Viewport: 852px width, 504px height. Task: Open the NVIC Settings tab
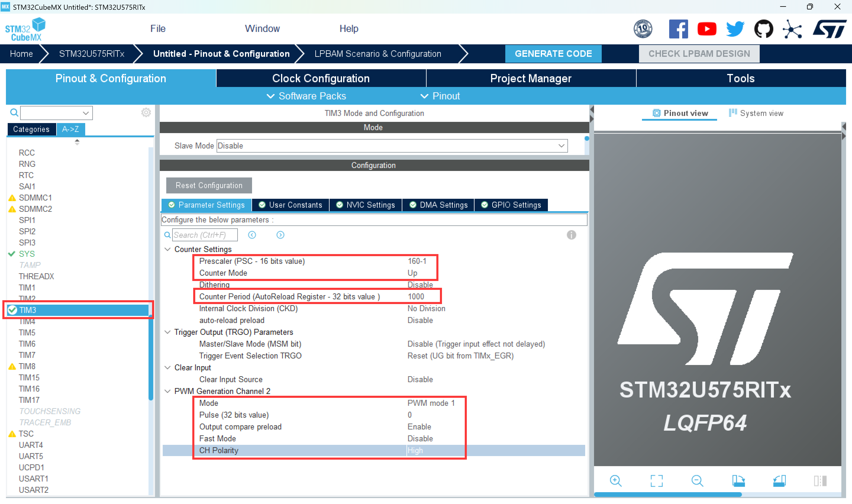click(x=365, y=205)
